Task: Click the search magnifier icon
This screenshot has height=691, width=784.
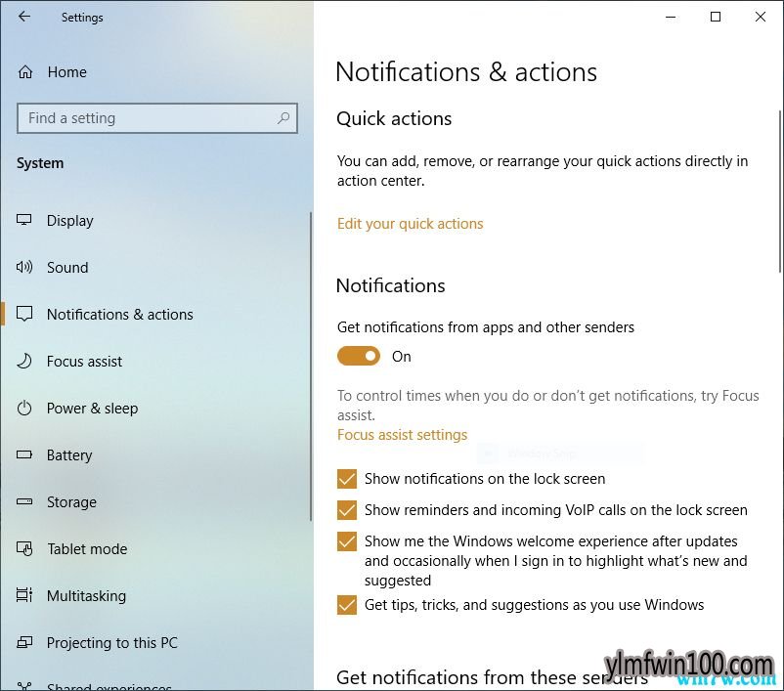Action: (283, 118)
